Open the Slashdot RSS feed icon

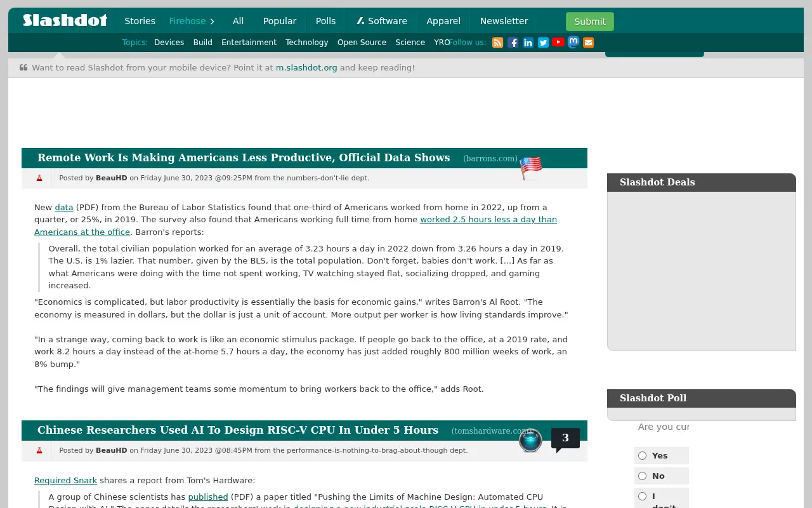[x=497, y=43]
